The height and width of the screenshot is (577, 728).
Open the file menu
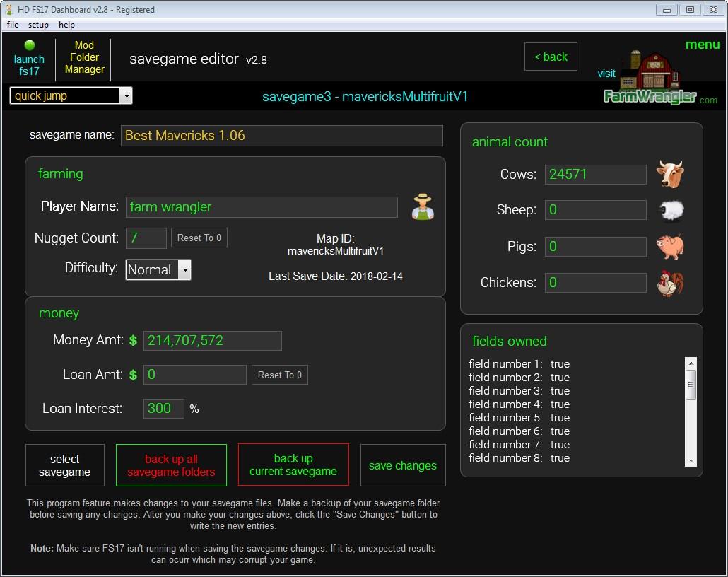[x=13, y=25]
